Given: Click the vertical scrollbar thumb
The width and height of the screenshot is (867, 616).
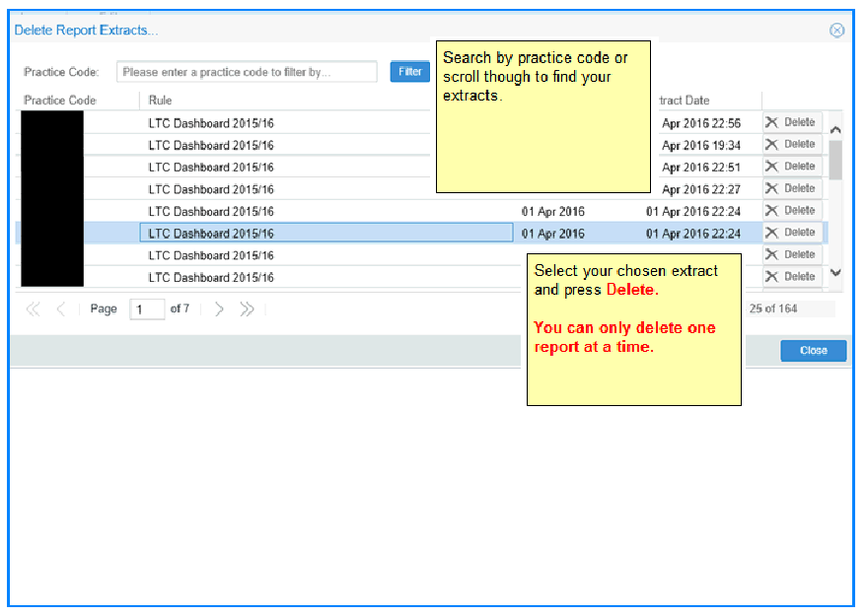Looking at the screenshot, I should pyautogui.click(x=835, y=160).
